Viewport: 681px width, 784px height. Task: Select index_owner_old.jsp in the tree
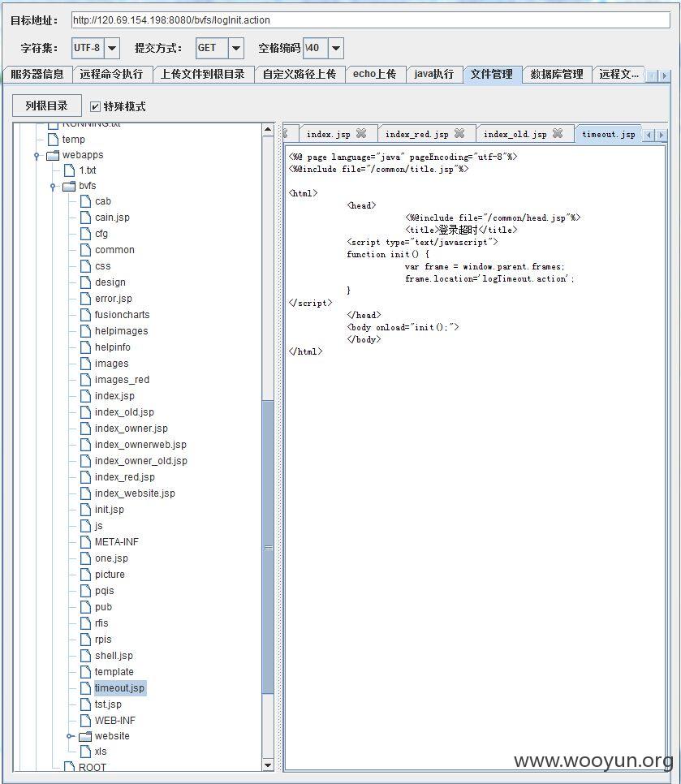(x=141, y=461)
